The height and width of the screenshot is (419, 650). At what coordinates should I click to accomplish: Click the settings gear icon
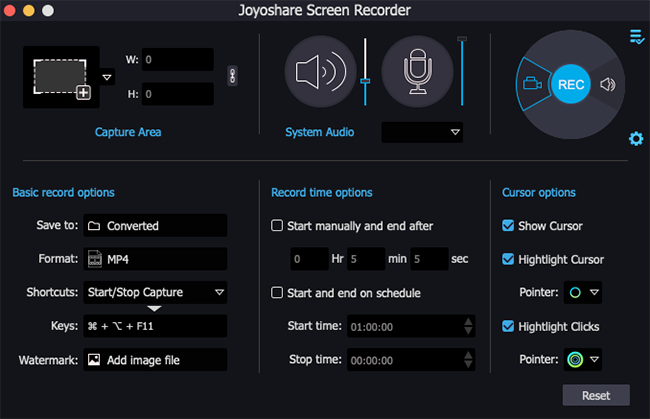(x=636, y=138)
